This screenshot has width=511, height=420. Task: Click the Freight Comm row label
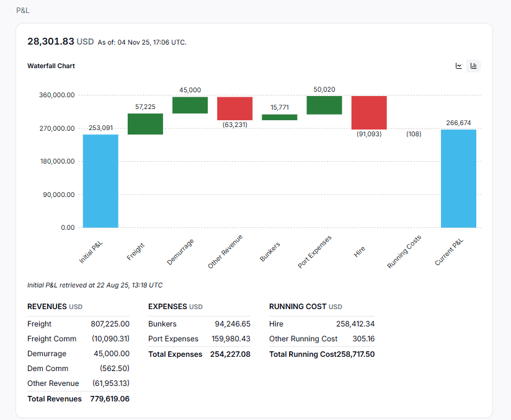coord(52,339)
